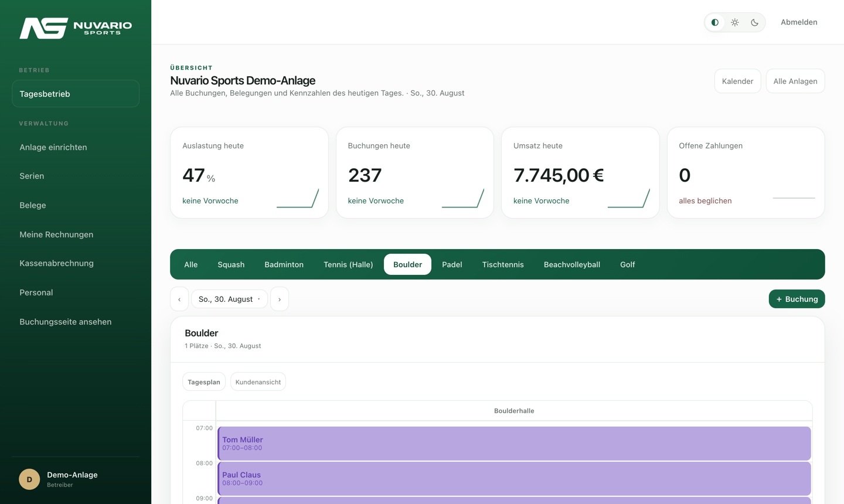Open Tagesbetrieb in the sidebar
Image resolution: width=844 pixels, height=504 pixels.
[x=76, y=94]
